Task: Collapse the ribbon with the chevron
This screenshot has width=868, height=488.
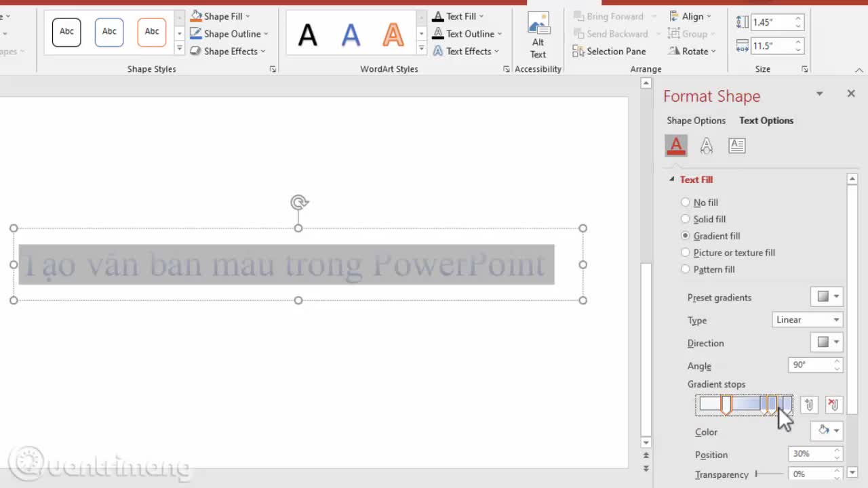Action: (x=859, y=70)
